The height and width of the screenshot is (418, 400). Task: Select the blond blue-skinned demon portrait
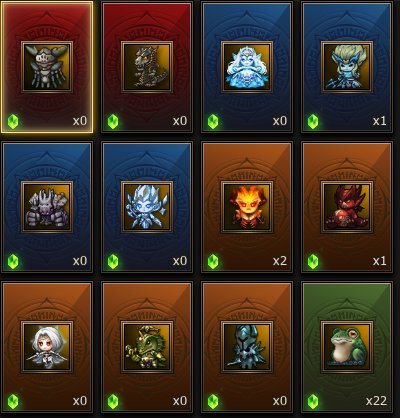347,67
